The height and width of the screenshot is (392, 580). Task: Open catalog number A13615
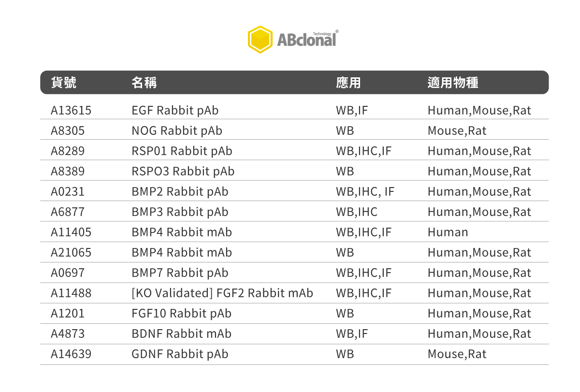(71, 111)
